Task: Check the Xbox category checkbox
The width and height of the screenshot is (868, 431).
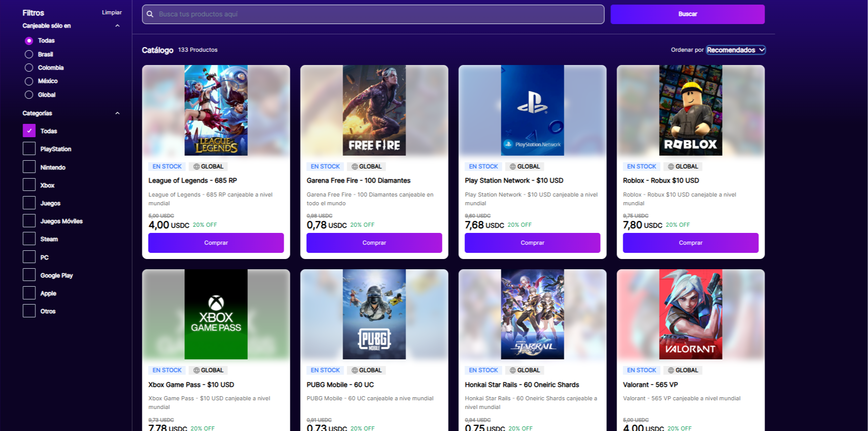Action: point(29,185)
